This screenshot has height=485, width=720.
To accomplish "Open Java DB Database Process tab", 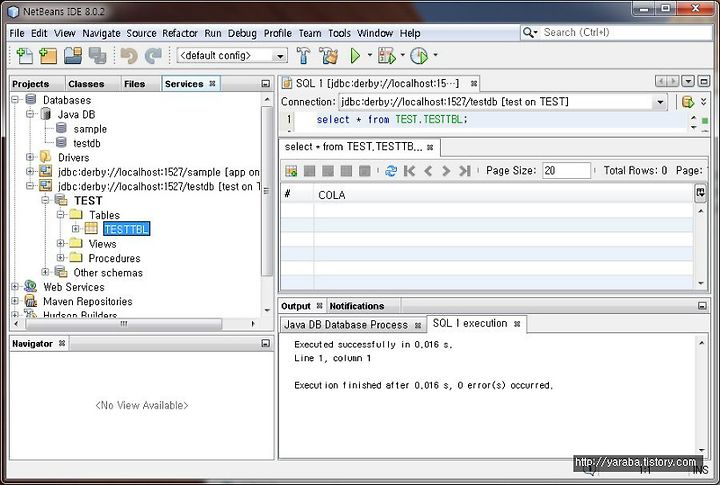I will pyautogui.click(x=346, y=325).
